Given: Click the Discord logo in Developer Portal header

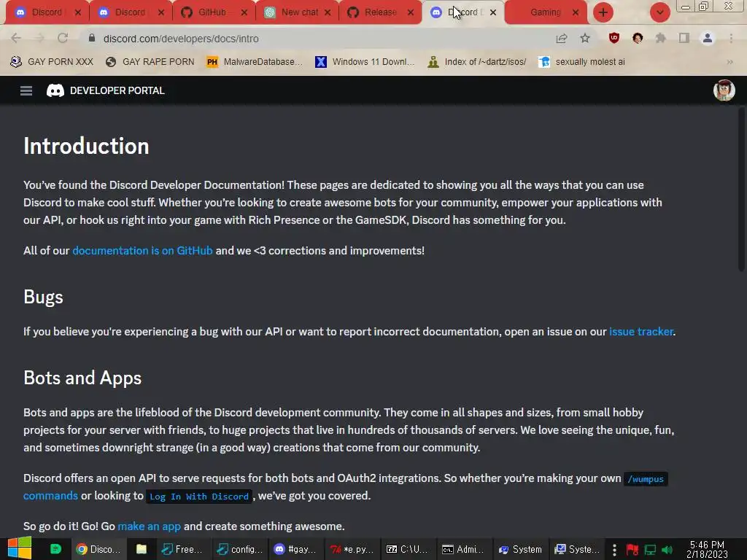Looking at the screenshot, I should coord(55,90).
